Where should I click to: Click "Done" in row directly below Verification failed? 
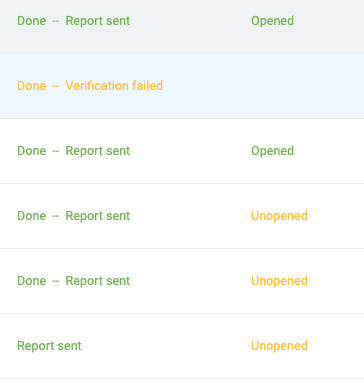click(x=32, y=151)
